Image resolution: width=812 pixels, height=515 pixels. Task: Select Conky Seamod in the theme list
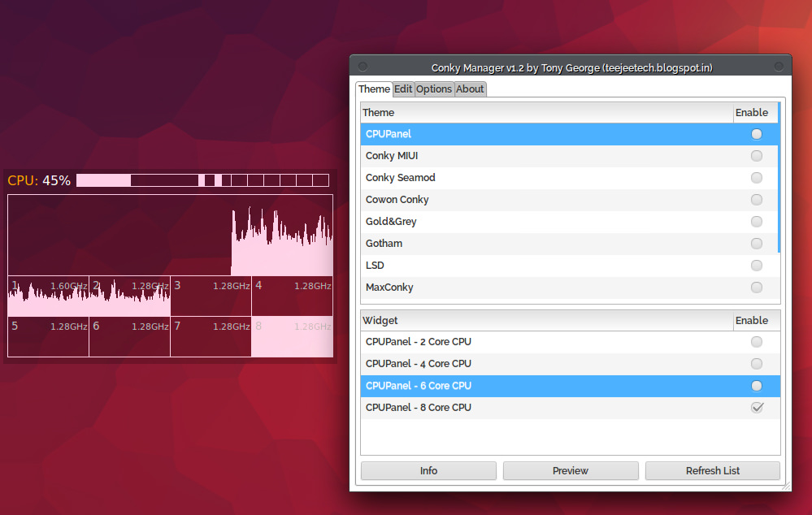(x=401, y=178)
